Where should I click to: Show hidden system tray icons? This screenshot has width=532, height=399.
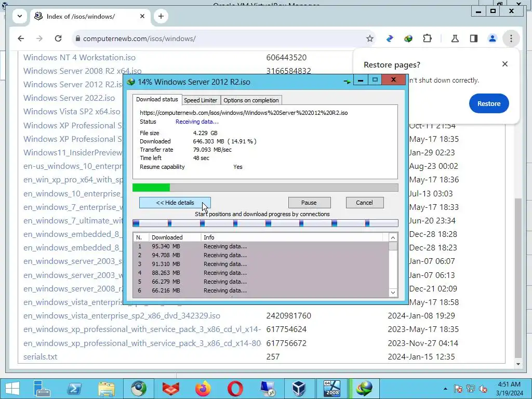coord(445,389)
